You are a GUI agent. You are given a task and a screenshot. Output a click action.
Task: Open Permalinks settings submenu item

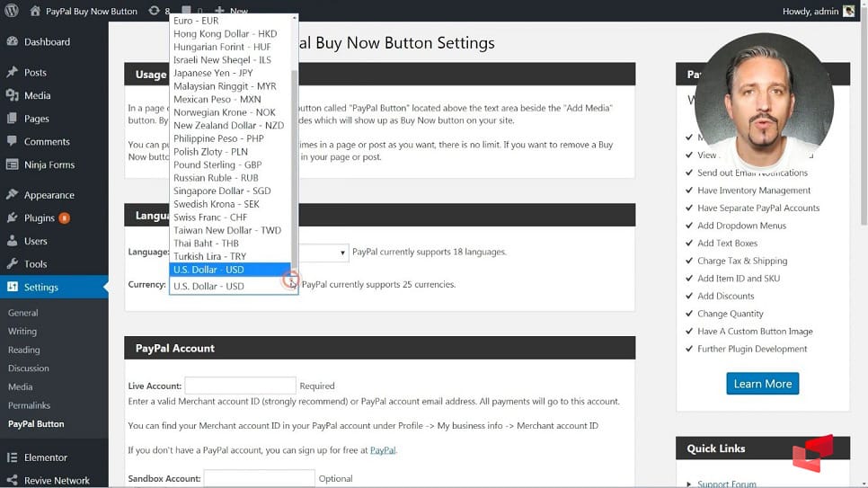click(29, 405)
